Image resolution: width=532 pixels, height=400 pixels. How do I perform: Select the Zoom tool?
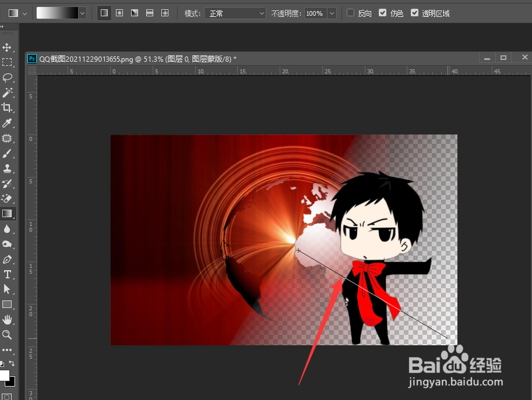(x=7, y=335)
